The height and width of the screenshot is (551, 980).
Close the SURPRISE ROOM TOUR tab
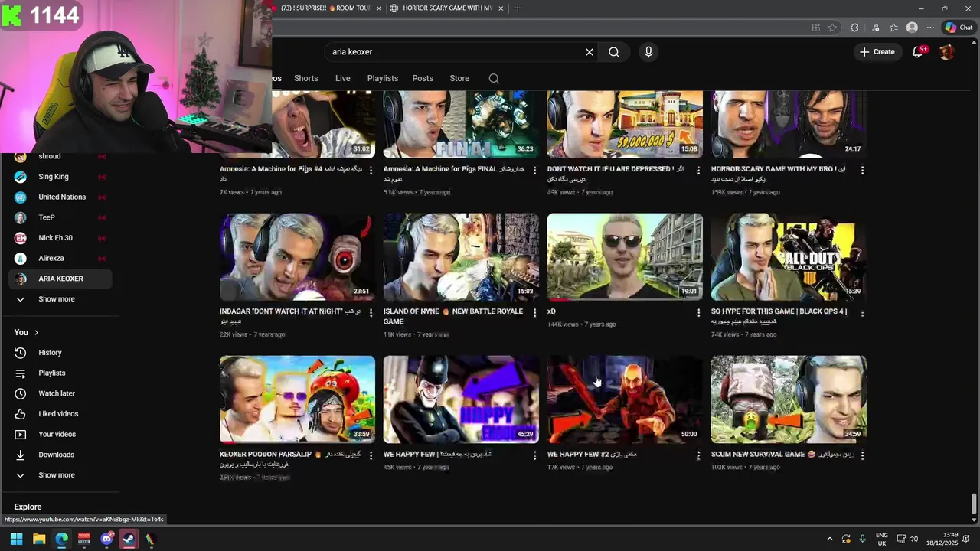coord(378,8)
